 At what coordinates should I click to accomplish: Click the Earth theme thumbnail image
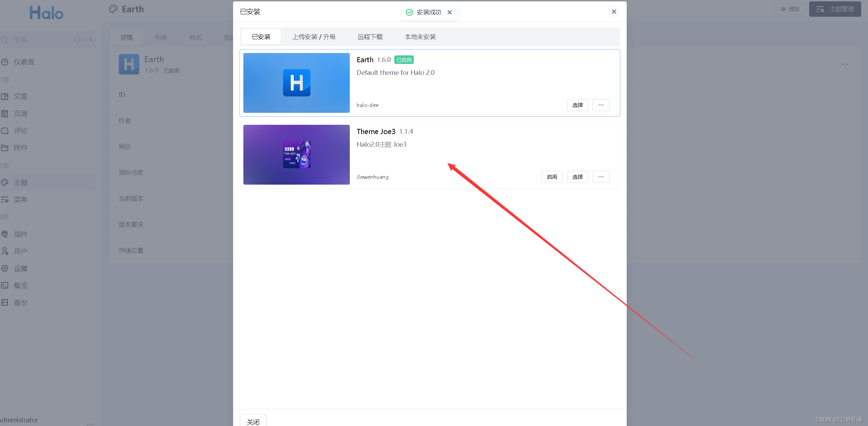[x=296, y=82]
